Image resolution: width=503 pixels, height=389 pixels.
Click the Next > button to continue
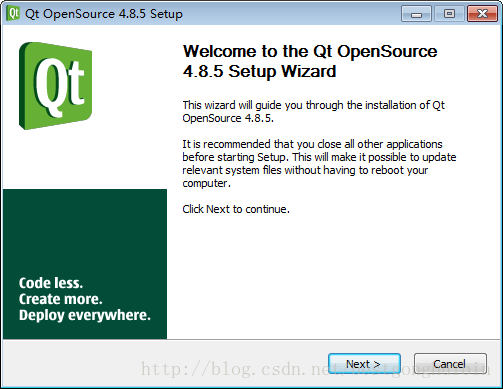(364, 364)
